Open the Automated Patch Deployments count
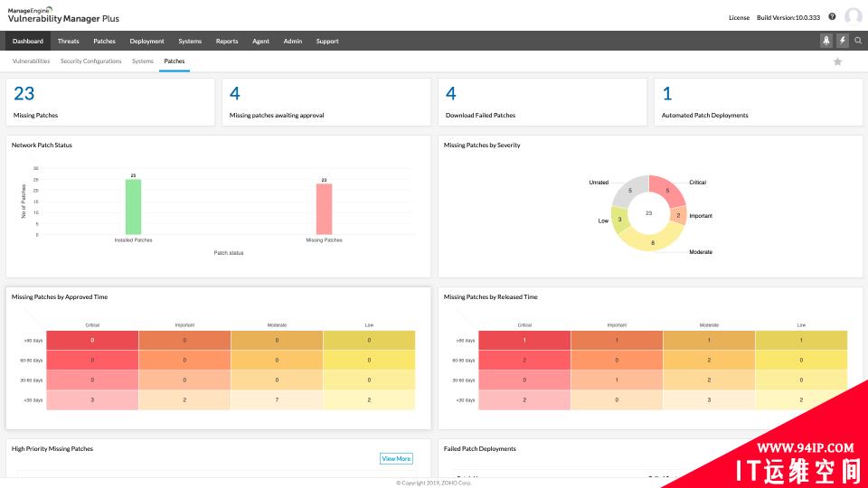 [667, 93]
